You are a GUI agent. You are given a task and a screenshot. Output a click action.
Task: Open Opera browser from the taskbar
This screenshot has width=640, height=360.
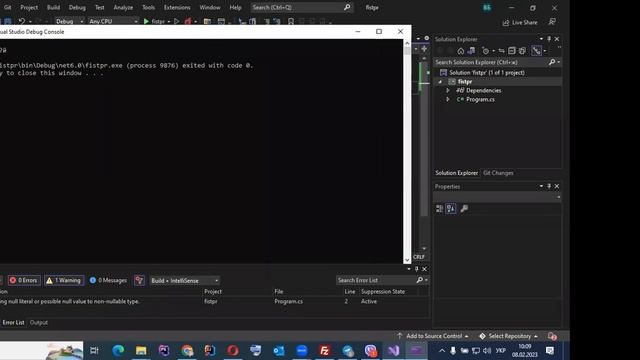click(233, 351)
